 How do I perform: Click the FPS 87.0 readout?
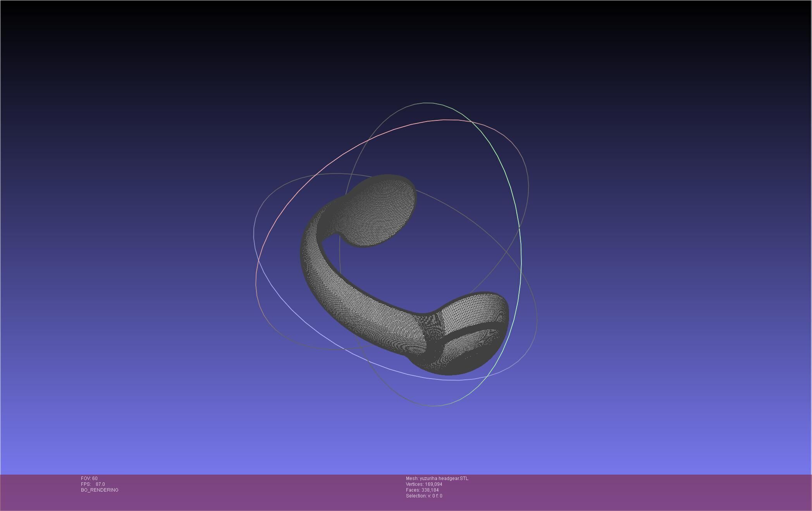tap(93, 484)
